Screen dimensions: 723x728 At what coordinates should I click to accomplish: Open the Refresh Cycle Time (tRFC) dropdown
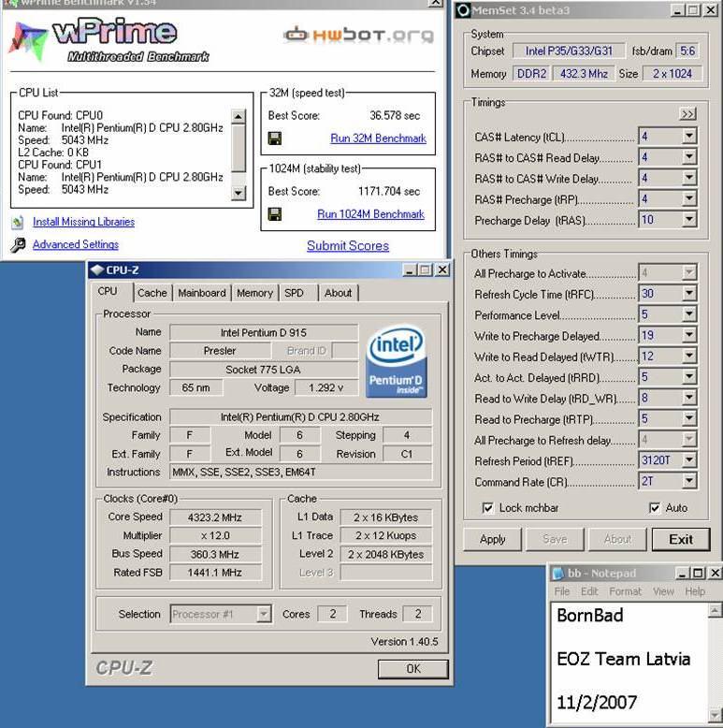689,294
